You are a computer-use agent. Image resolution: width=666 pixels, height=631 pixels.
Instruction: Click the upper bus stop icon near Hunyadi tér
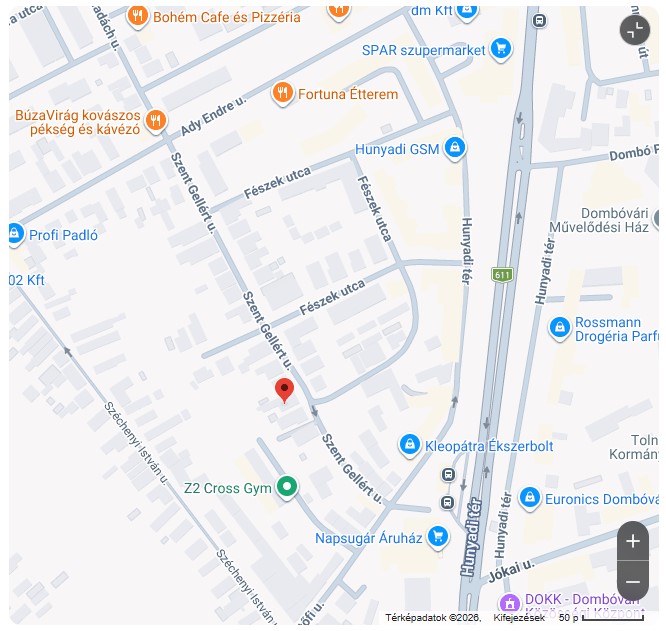449,474
